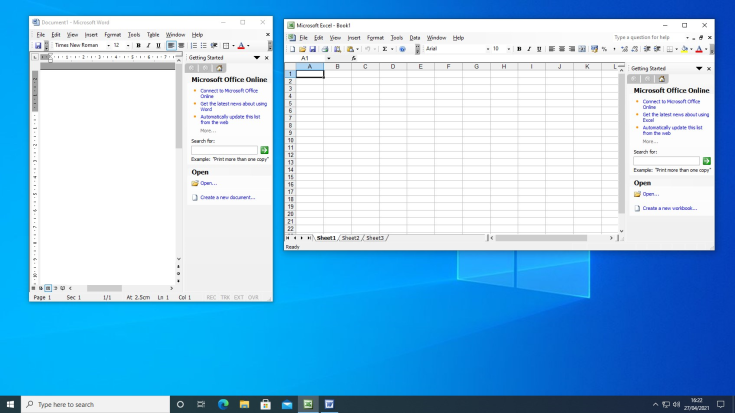Click Home icon in Excel task pane

point(661,79)
